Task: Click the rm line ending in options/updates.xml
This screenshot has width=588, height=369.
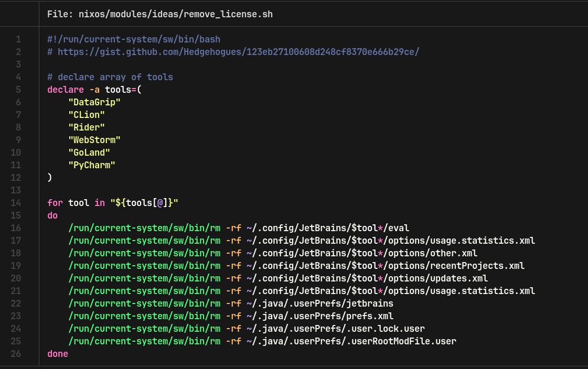Action: (x=278, y=278)
